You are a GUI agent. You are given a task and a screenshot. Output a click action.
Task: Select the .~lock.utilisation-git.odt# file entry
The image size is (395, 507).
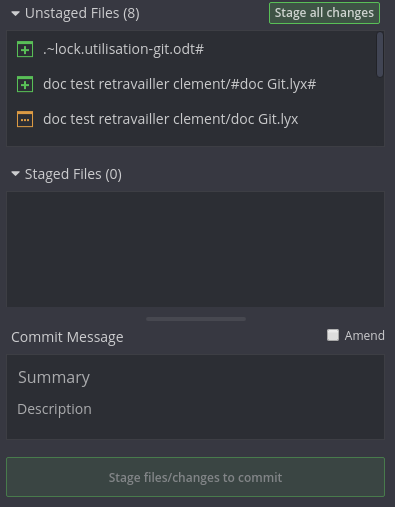click(x=192, y=49)
